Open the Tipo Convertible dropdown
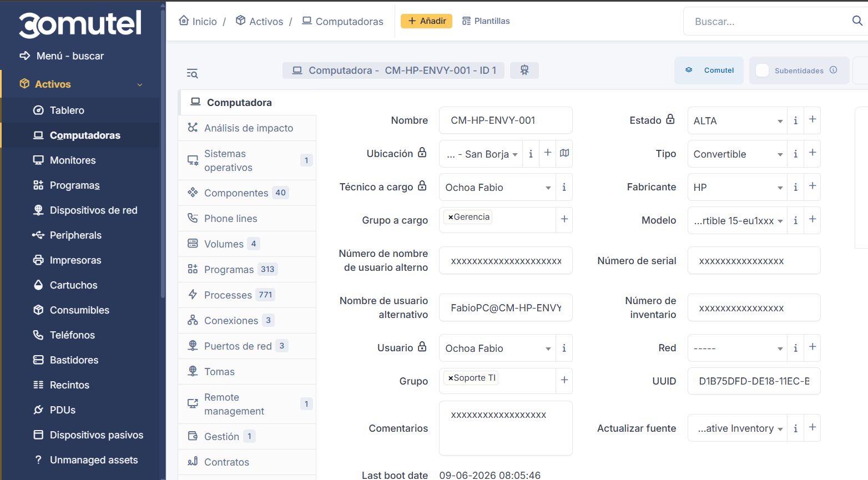 click(x=737, y=154)
